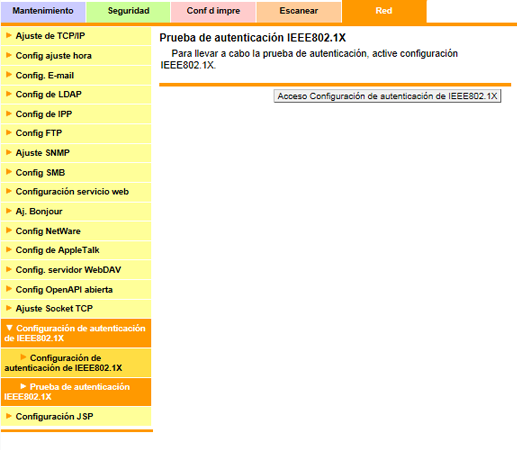517x450 pixels.
Task: Click arrow icon beside Aj. Bonjour
Action: point(9,211)
